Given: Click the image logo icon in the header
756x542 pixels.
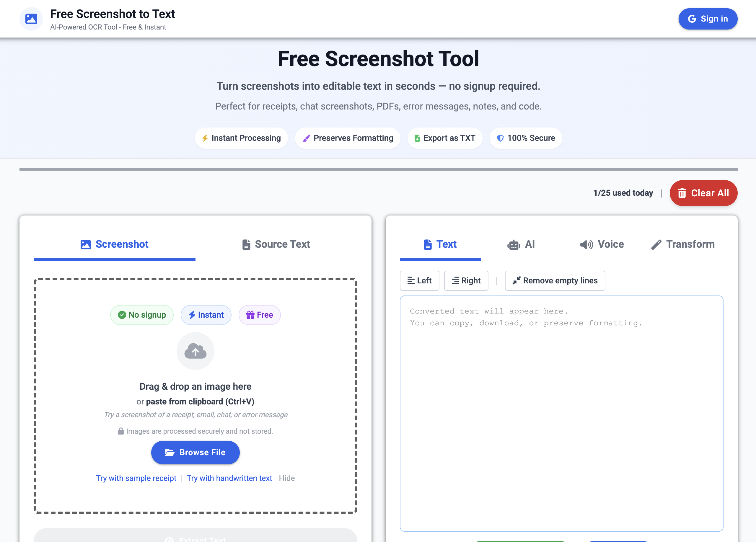Looking at the screenshot, I should [31, 19].
